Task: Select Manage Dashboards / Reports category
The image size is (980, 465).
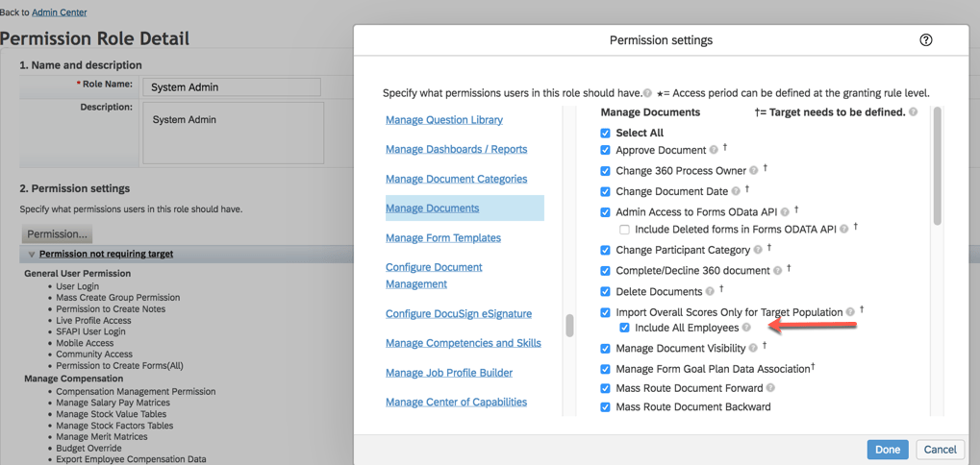Action: tap(456, 149)
